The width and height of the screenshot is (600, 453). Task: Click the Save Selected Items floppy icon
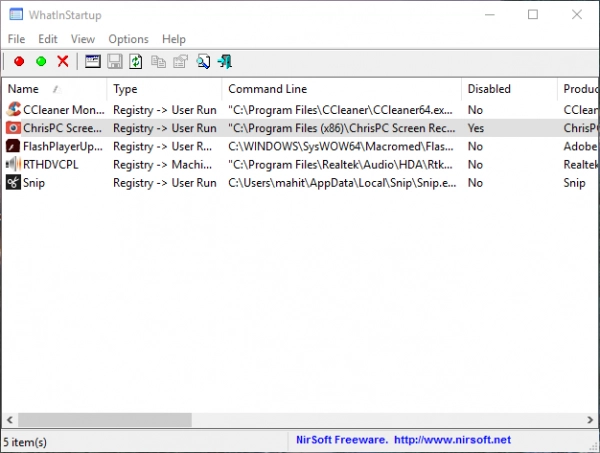(x=114, y=61)
